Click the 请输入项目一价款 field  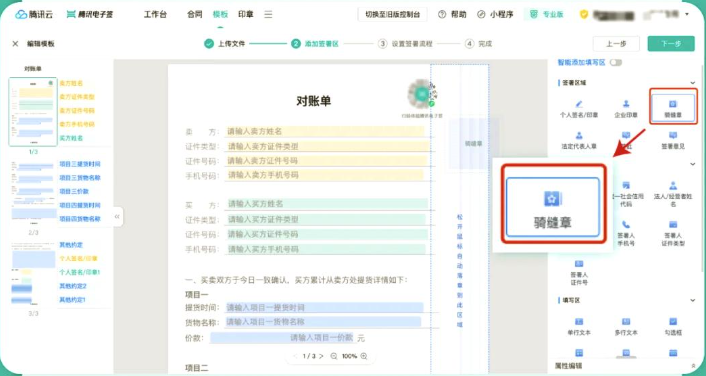282,338
